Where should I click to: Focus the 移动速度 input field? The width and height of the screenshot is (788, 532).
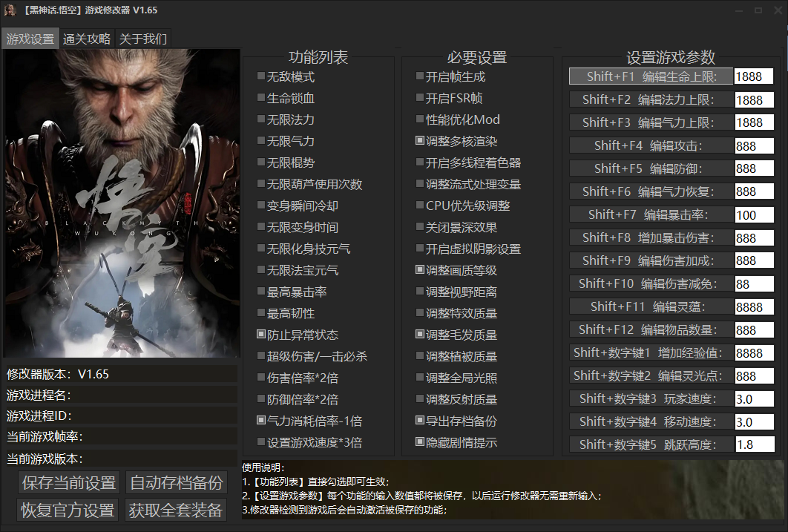[x=754, y=421]
